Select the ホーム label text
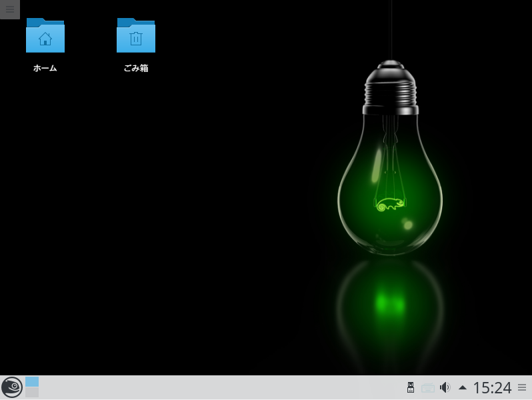This screenshot has width=532, height=400. [x=45, y=68]
